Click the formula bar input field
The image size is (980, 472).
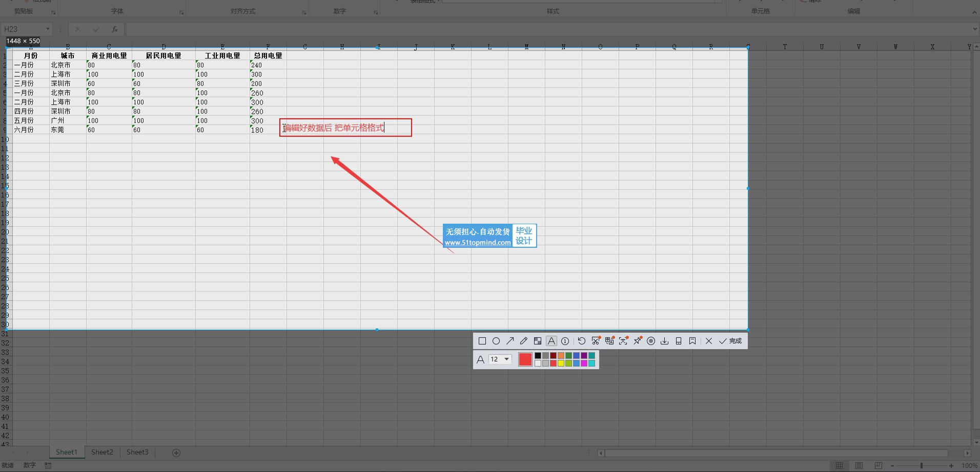(548, 29)
